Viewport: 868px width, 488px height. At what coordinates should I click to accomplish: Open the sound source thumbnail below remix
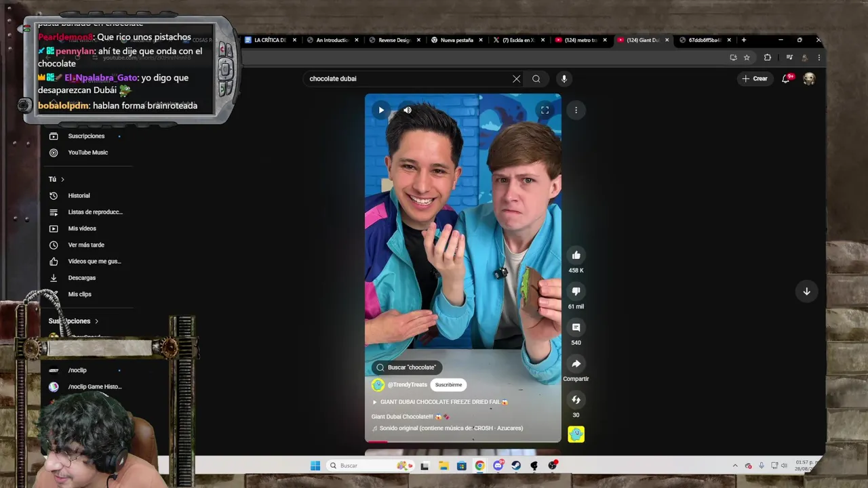[576, 434]
